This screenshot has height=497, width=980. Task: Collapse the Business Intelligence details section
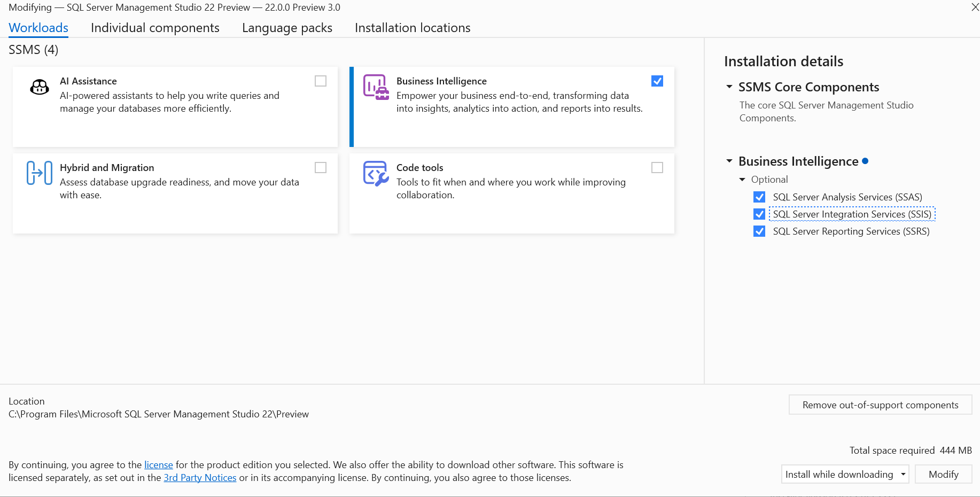point(729,161)
